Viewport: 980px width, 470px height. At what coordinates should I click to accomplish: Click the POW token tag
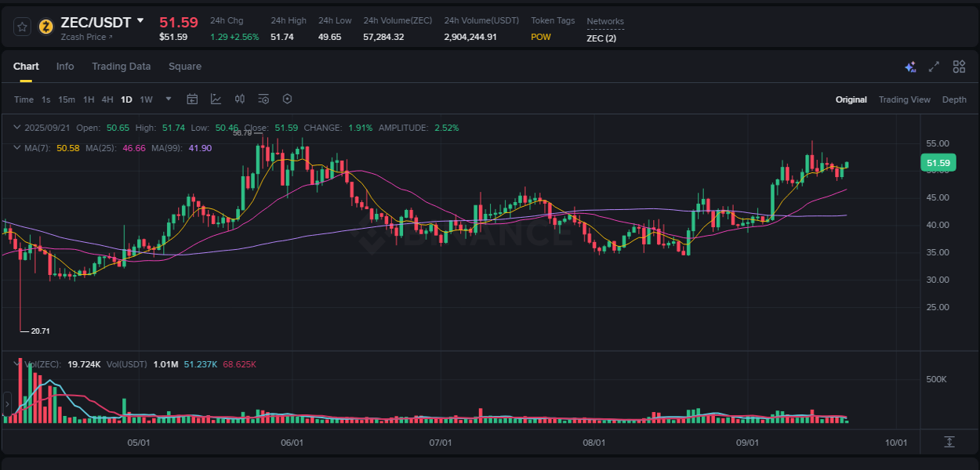pyautogui.click(x=540, y=37)
